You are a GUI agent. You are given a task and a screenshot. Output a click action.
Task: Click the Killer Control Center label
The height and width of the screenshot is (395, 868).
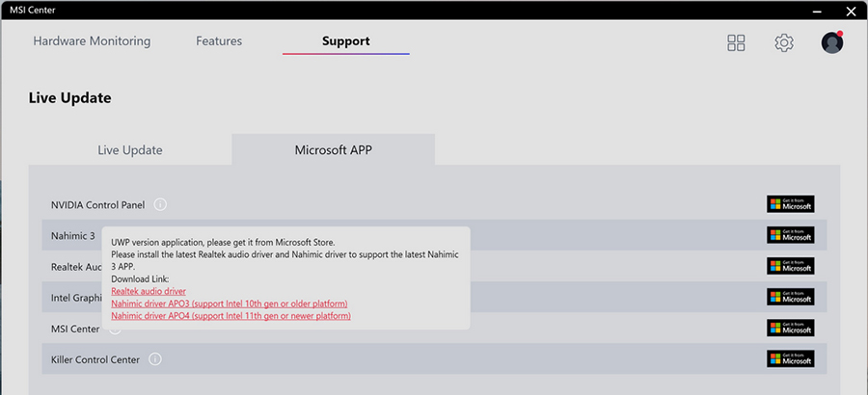pyautogui.click(x=95, y=359)
